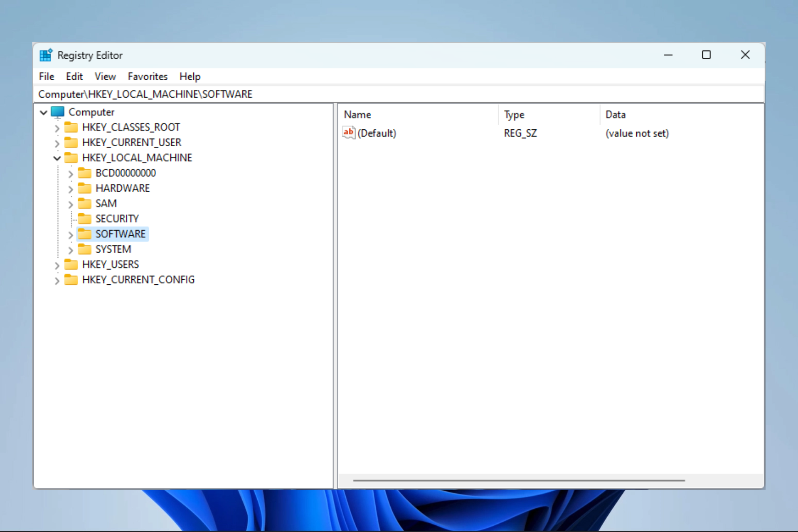Click the Registry Editor app icon in title bar
The image size is (798, 532).
coord(46,55)
